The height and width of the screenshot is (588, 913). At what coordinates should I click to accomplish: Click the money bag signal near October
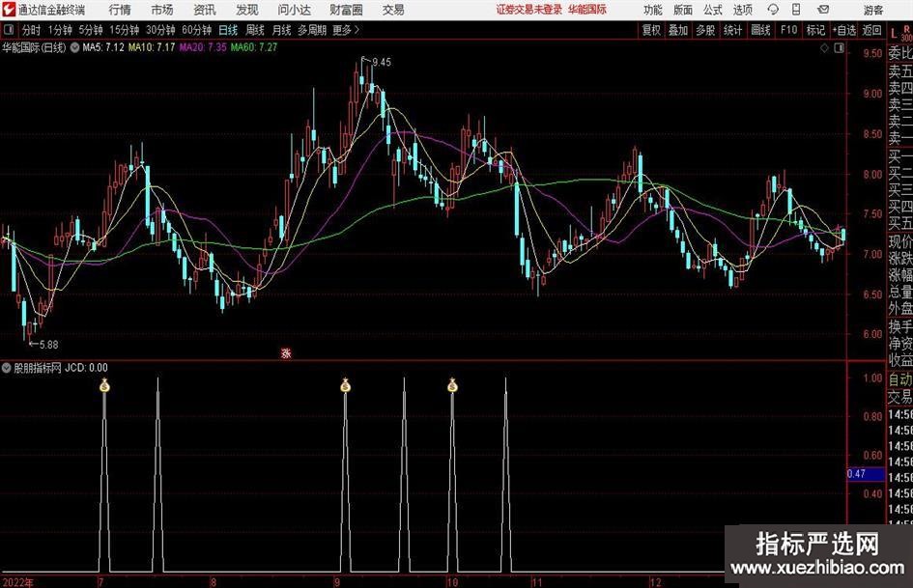pyautogui.click(x=452, y=385)
